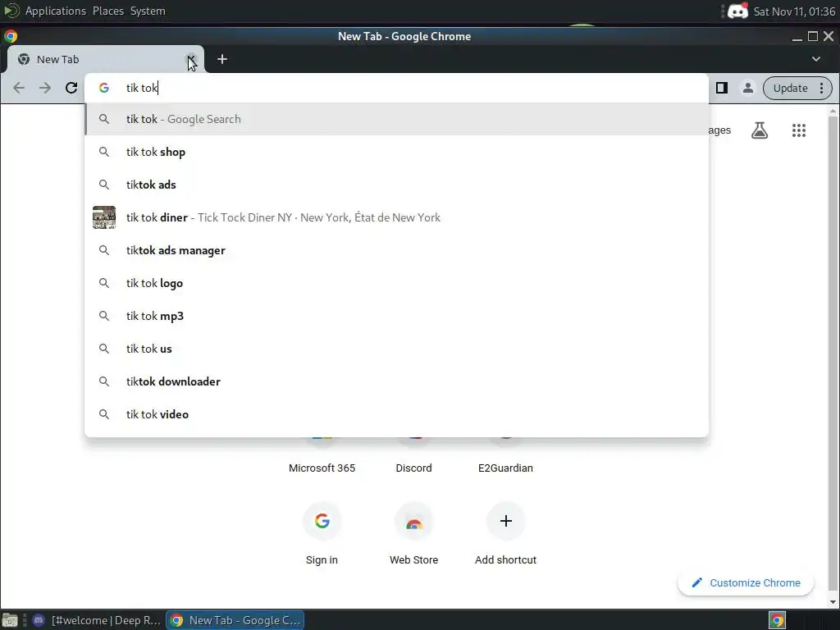Open the Google apps grid icon
This screenshot has width=840, height=630.
pos(799,130)
